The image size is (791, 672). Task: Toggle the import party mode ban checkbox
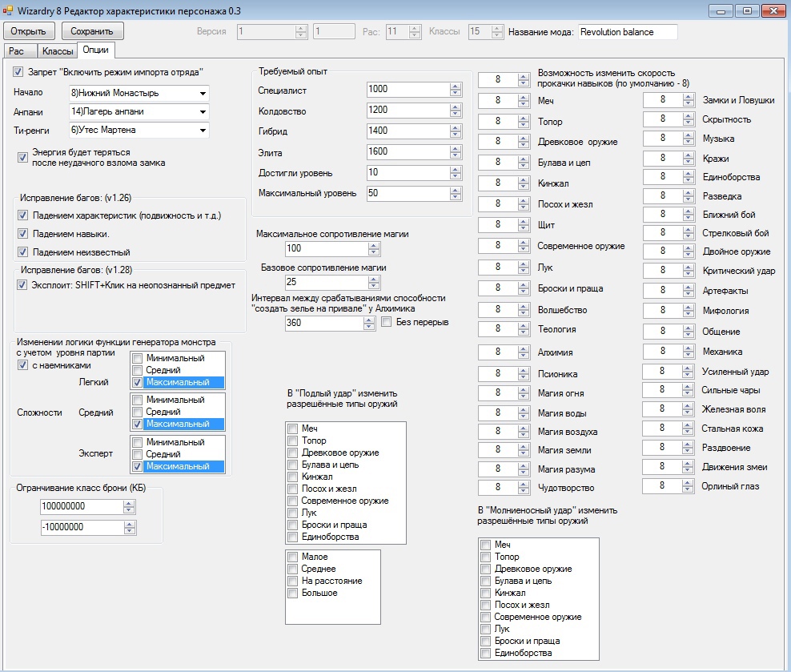click(19, 72)
